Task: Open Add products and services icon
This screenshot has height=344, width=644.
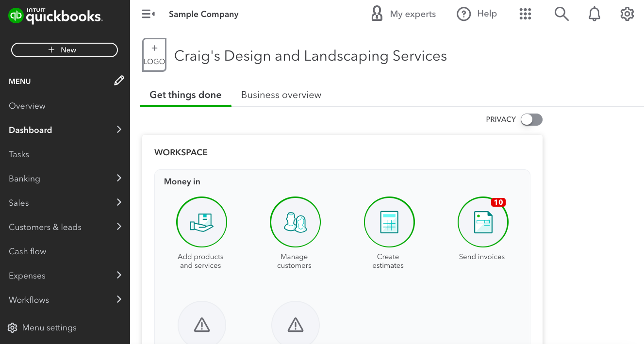Action: 201,222
